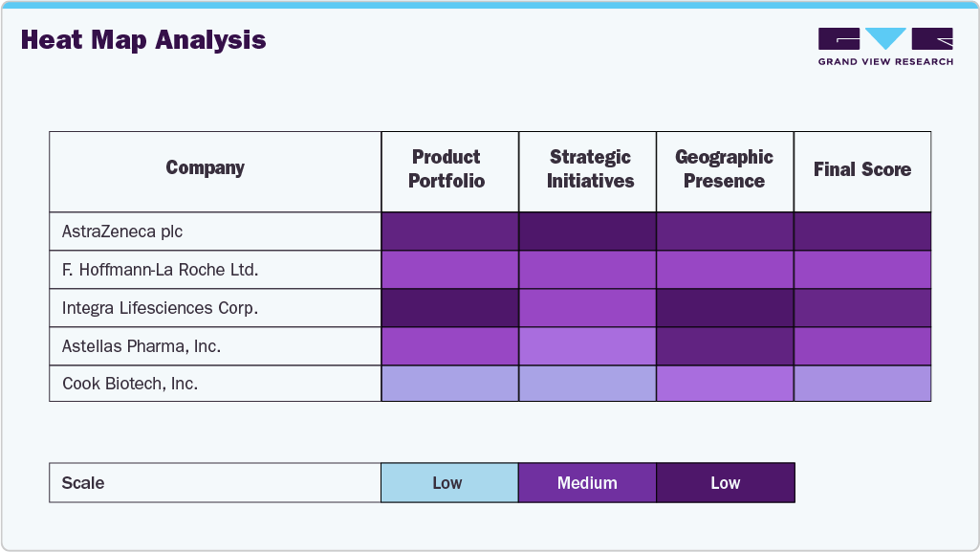Screen dimensions: 980x552
Task: Select the Company column header
Action: [x=206, y=168]
